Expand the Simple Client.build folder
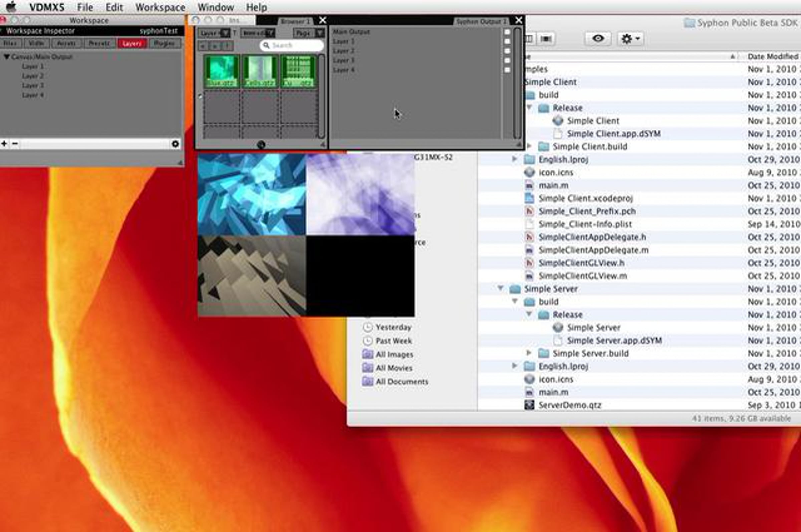801x532 pixels. point(529,146)
